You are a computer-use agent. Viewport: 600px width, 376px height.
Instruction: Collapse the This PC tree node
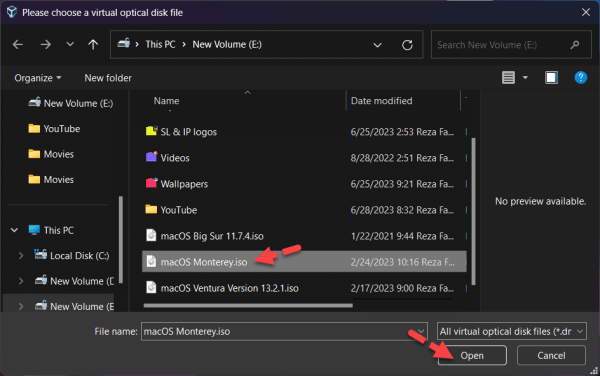coord(15,230)
